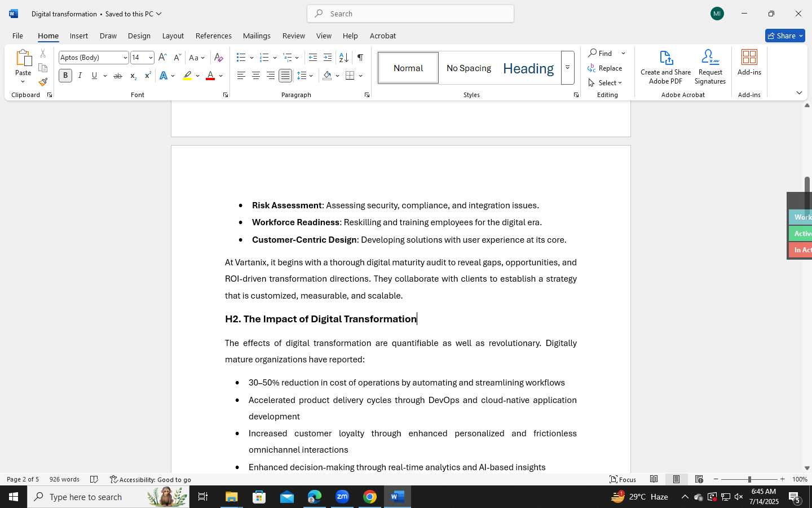
Task: Open the Borders dropdown arrow
Action: point(360,76)
